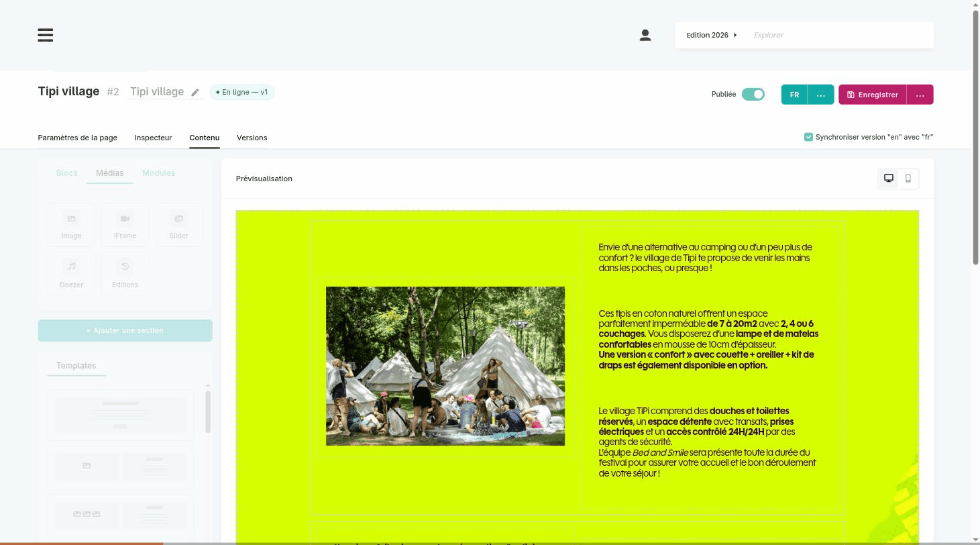Edit page name with the pencil icon
Viewport: 980px width, 545px height.
(195, 93)
